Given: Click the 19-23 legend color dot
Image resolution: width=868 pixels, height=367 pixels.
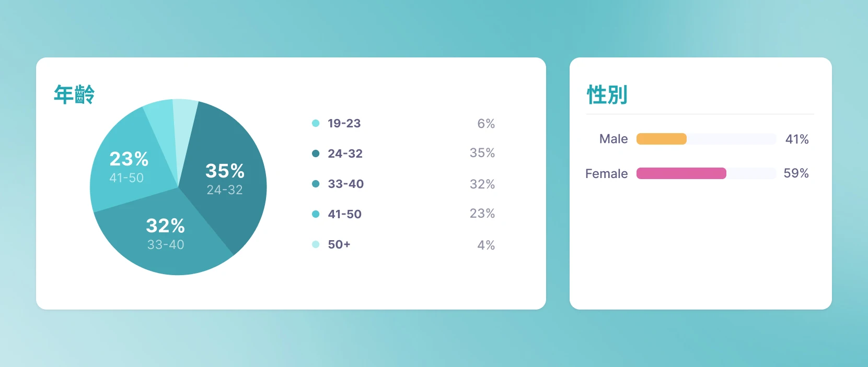Looking at the screenshot, I should [x=316, y=123].
